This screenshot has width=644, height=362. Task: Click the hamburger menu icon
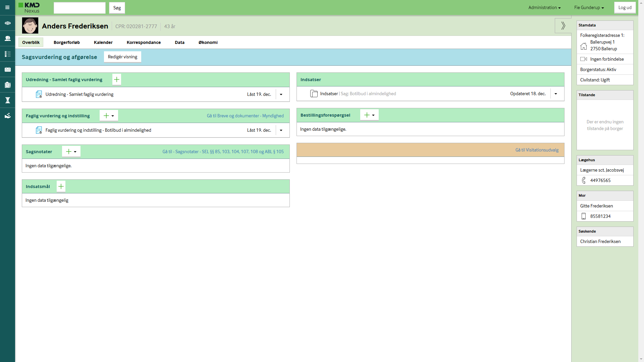tap(7, 7)
